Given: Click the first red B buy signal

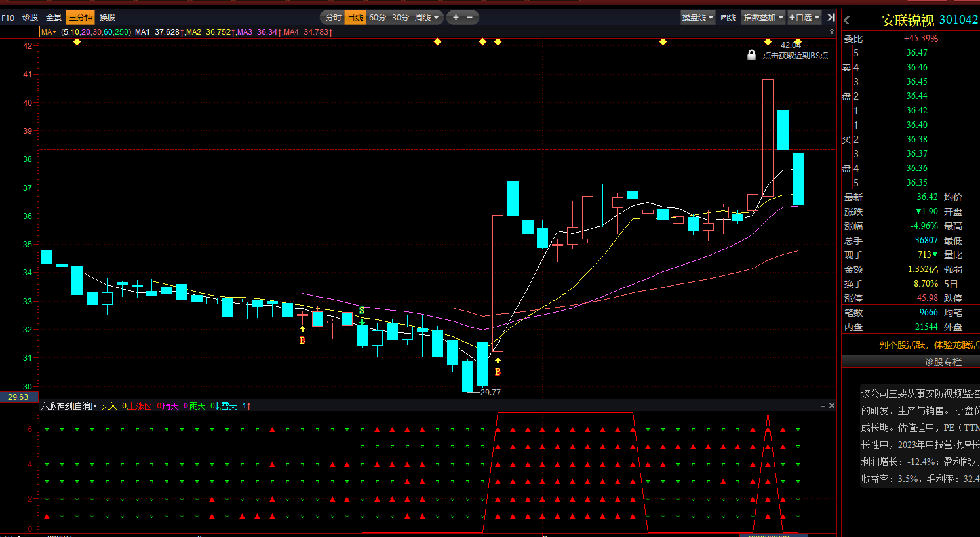Looking at the screenshot, I should click(x=302, y=341).
